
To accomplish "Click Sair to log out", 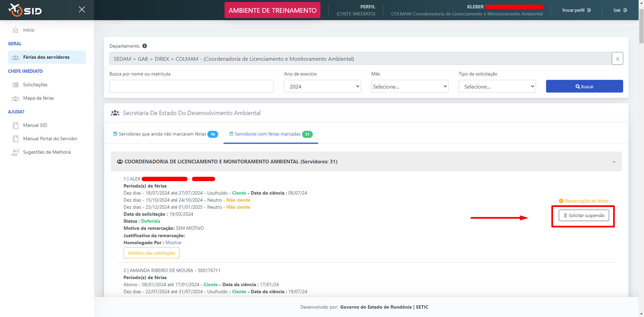I will (x=620, y=10).
